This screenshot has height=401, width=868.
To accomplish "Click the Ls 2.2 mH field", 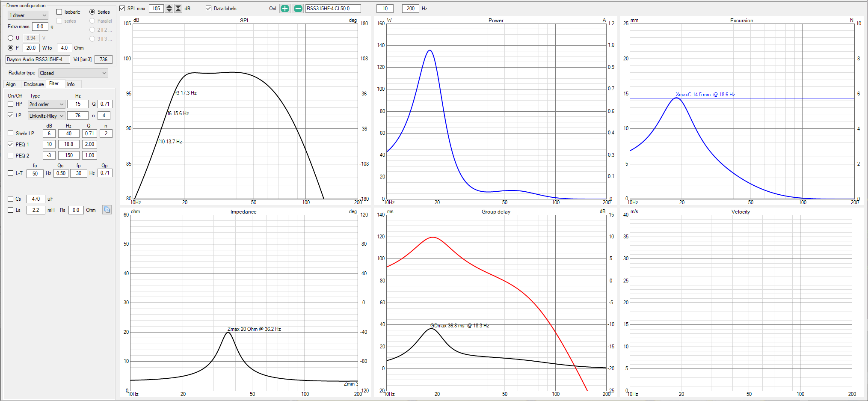I will click(x=36, y=210).
